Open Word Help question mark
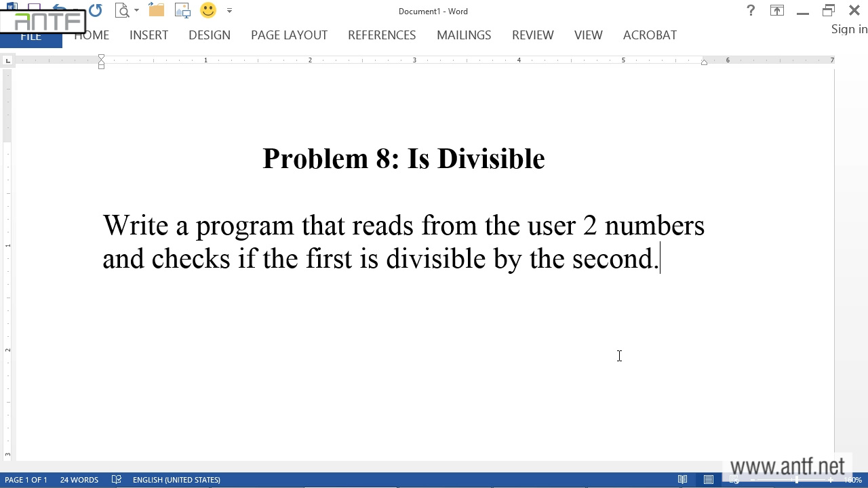Viewport: 868px width, 488px height. pos(751,10)
